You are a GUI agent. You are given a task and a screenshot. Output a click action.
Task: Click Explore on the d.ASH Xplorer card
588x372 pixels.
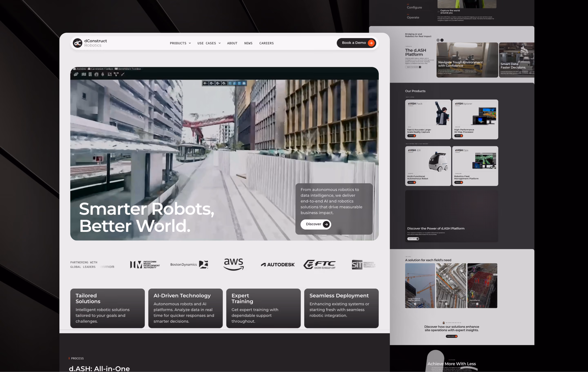pos(459,136)
